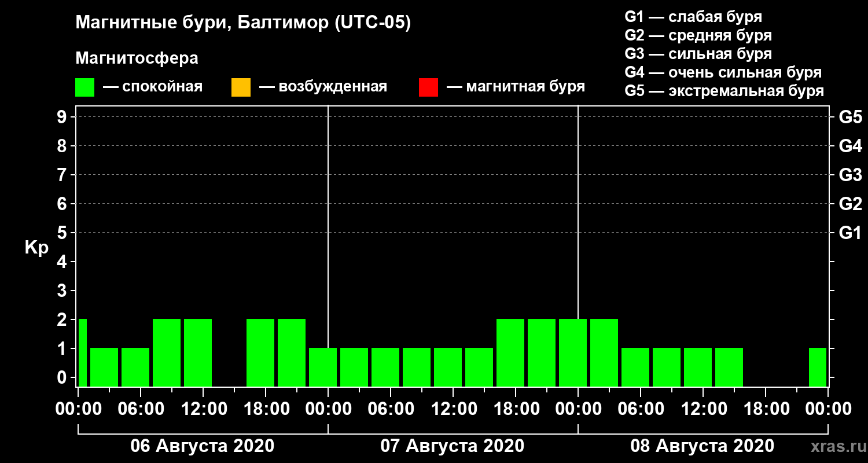Click the Kp 2 bar just before 12:00 on 06 Августа
The width and height of the screenshot is (868, 463).
tap(198, 352)
